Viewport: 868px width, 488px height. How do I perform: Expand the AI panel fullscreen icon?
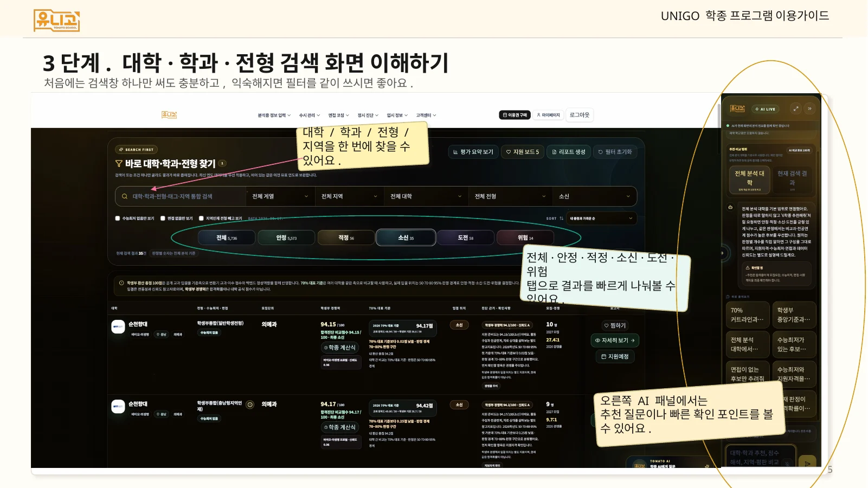(x=796, y=108)
